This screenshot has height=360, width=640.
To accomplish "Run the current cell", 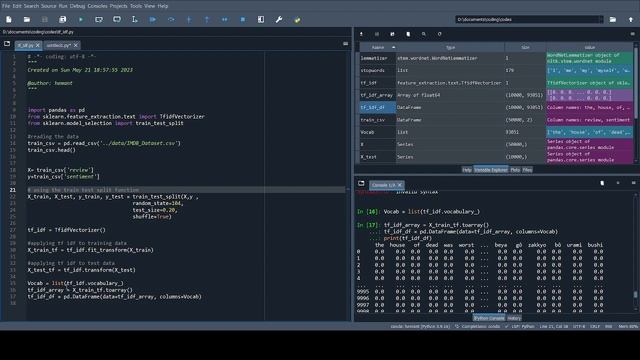I will point(99,19).
